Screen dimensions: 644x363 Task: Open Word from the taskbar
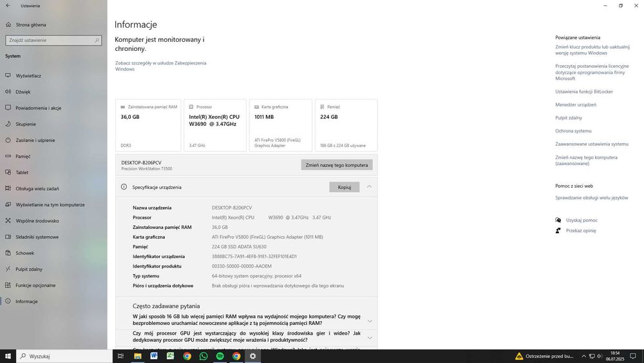(154, 356)
